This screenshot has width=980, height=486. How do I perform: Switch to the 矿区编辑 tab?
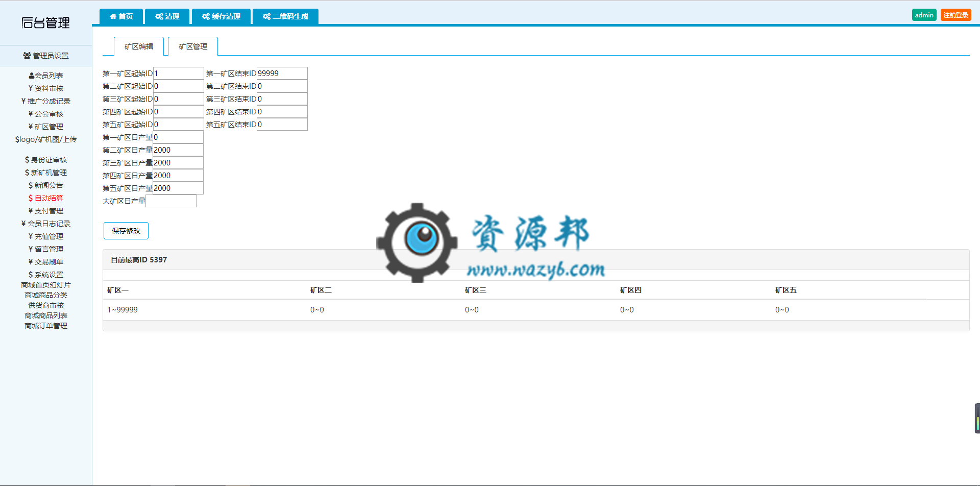click(139, 46)
